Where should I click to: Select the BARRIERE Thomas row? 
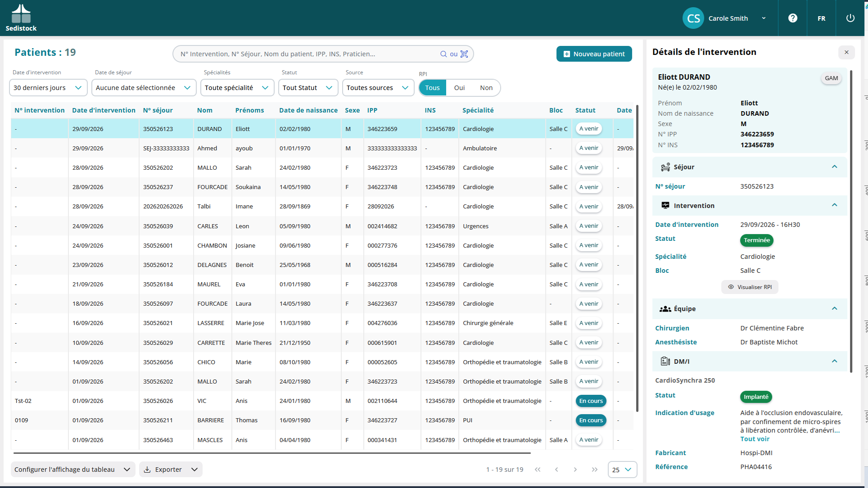(x=322, y=420)
